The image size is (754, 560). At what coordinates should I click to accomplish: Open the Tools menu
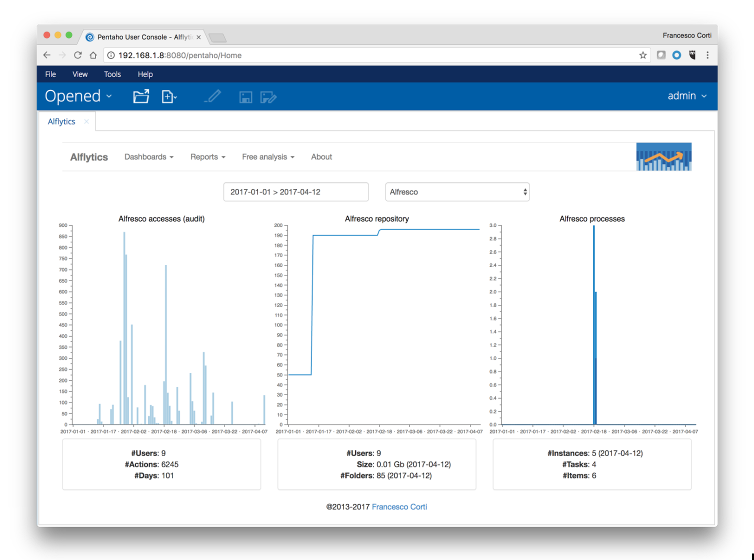(112, 74)
